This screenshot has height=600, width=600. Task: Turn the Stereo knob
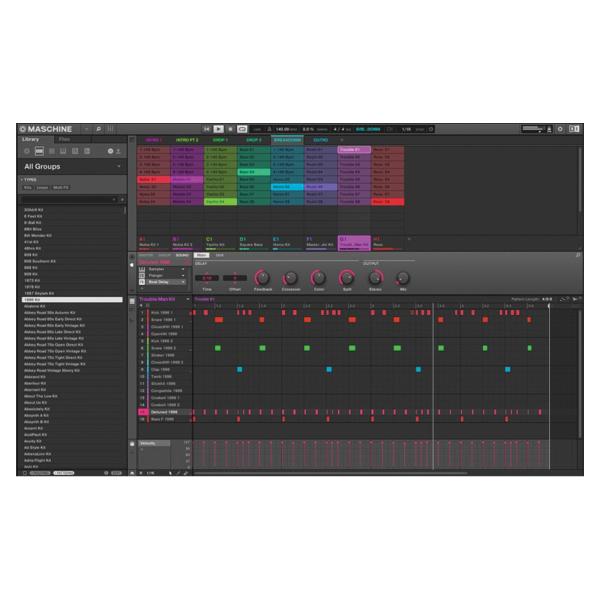(x=375, y=278)
